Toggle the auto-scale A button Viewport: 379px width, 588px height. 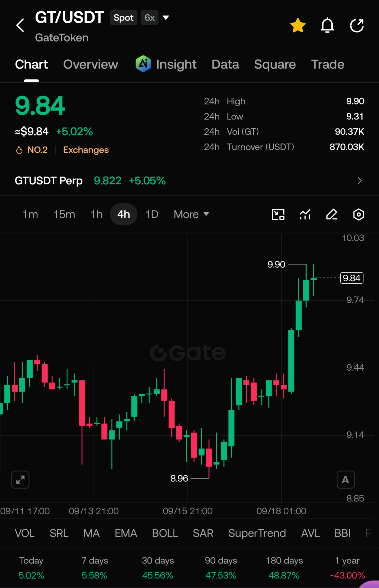point(346,480)
